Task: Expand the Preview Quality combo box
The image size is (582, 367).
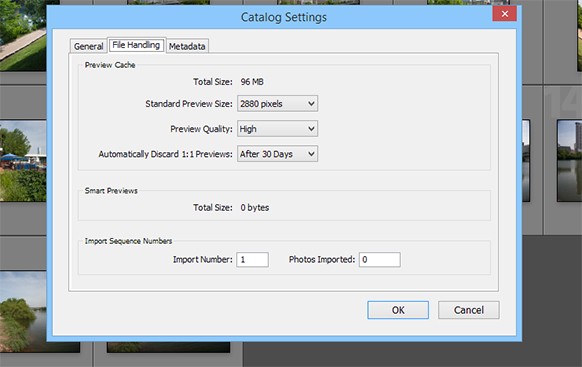Action: pos(277,129)
